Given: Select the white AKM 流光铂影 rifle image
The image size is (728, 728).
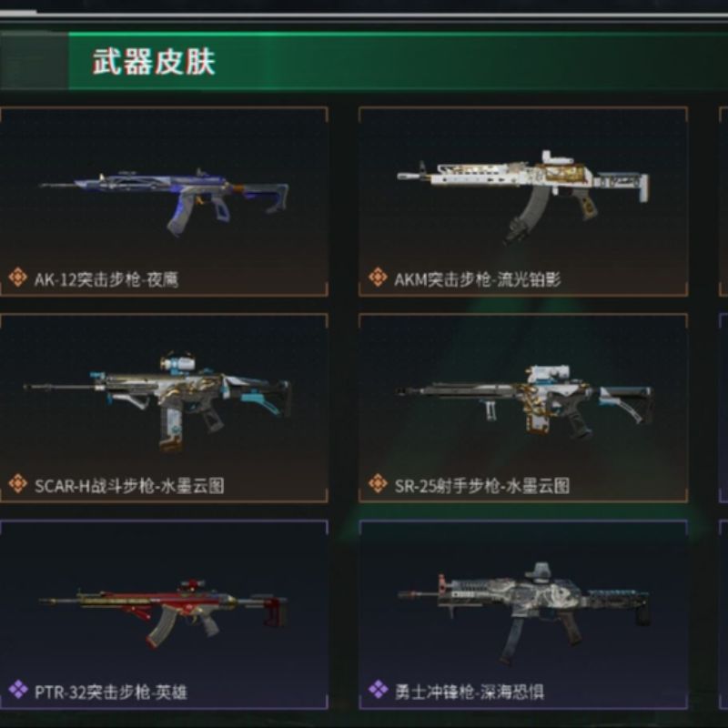Looking at the screenshot, I should pos(523,196).
